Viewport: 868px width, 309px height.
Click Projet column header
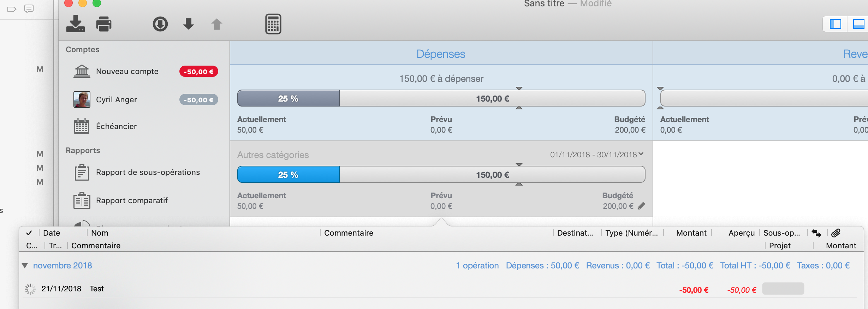click(x=780, y=246)
